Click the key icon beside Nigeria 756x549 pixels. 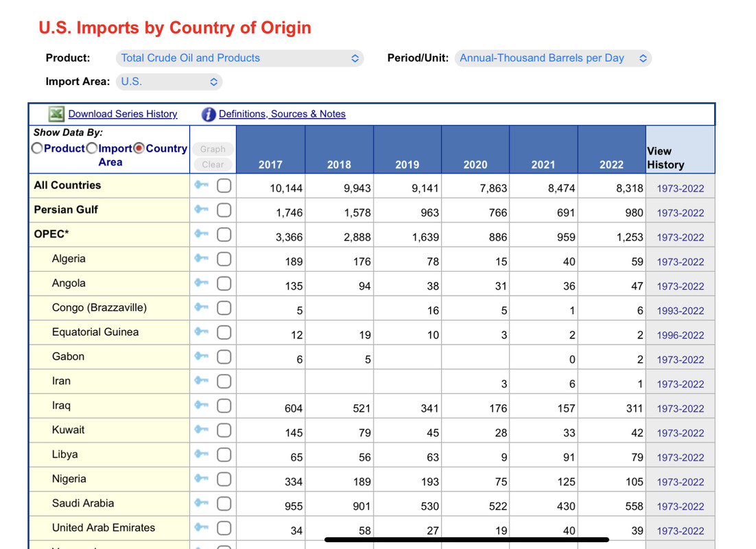pyautogui.click(x=202, y=478)
